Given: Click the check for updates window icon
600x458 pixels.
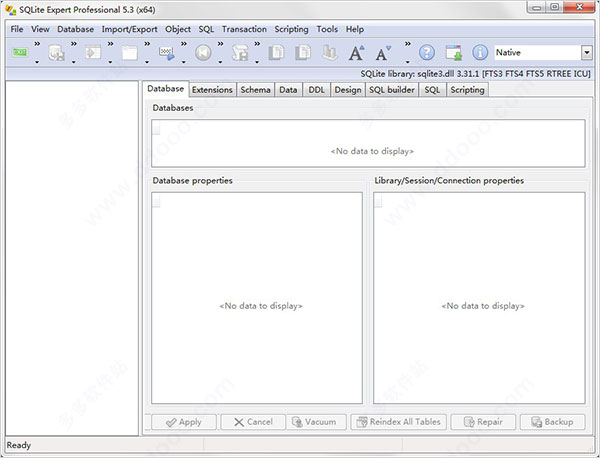Looking at the screenshot, I should (453, 52).
